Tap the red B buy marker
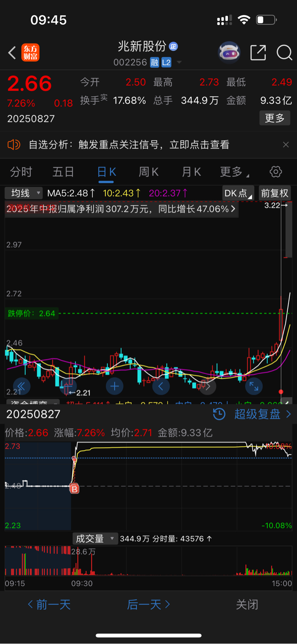This screenshot has width=297, height=644. [x=74, y=489]
